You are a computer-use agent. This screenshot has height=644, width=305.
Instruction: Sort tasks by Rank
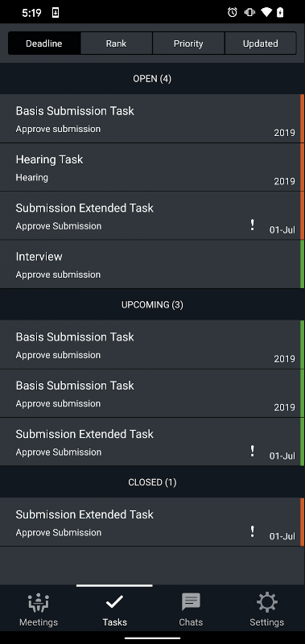[117, 43]
